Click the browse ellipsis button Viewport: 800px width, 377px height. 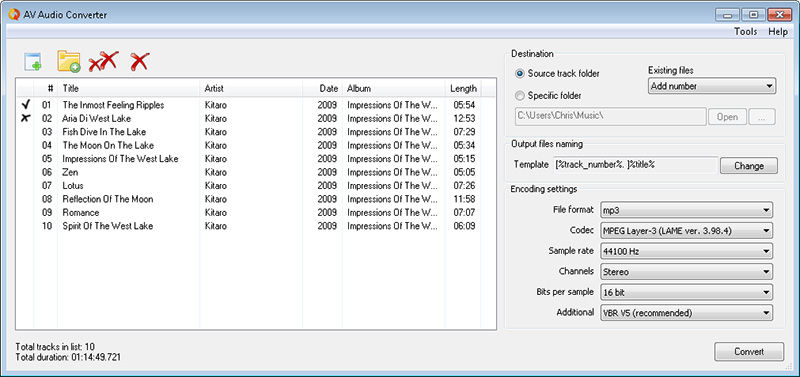(x=762, y=116)
